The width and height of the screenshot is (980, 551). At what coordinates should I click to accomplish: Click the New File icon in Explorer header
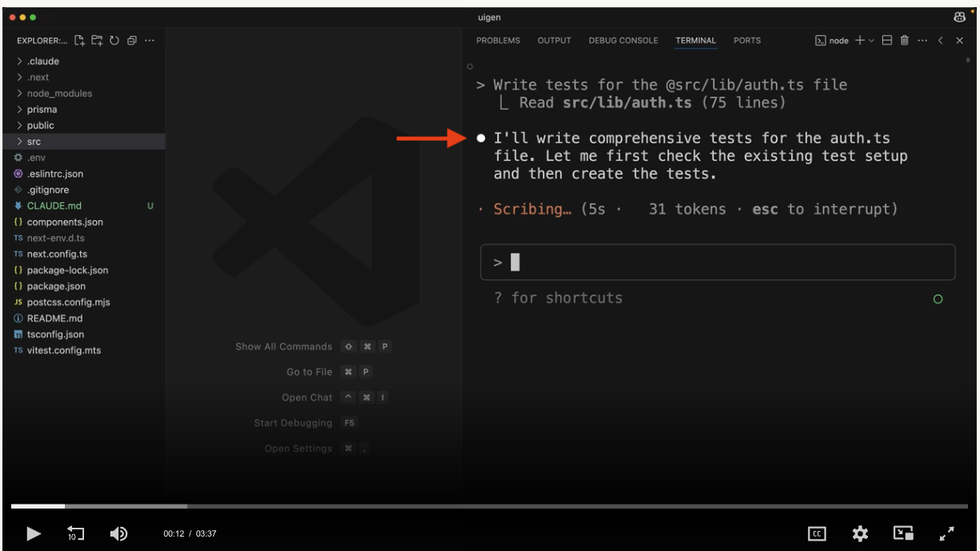click(x=79, y=40)
